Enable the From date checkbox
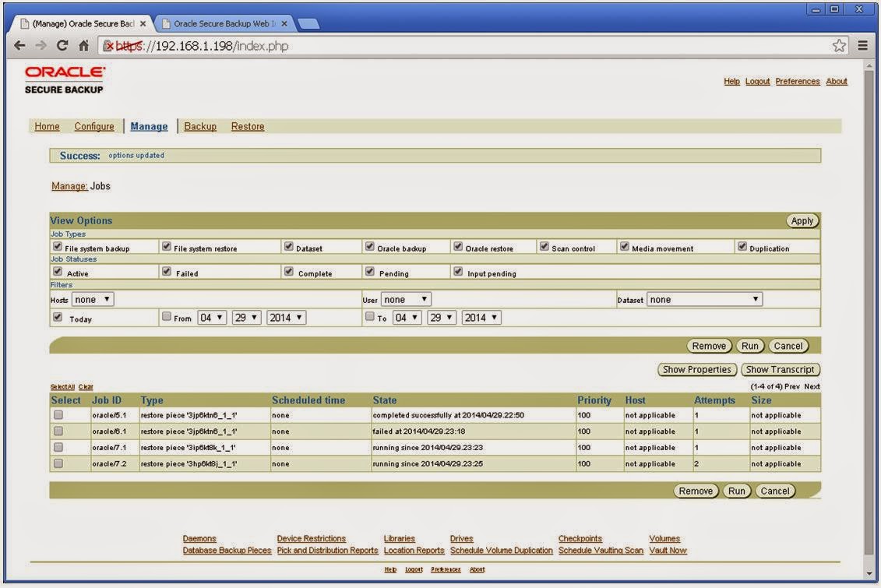This screenshot has width=881, height=588. coord(167,317)
